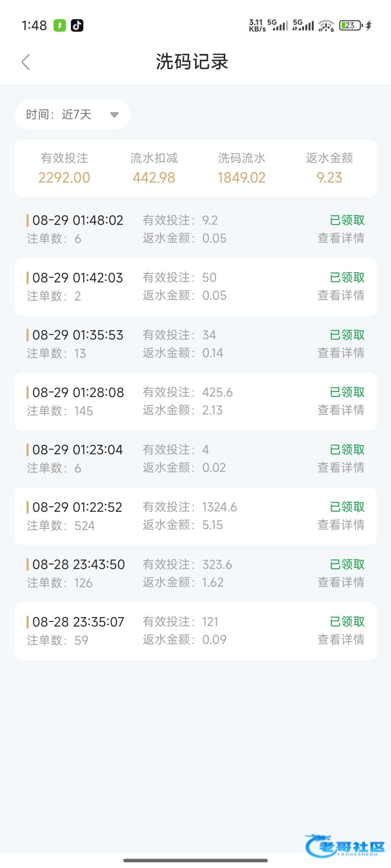The width and height of the screenshot is (391, 868).
Task: Tap the battery indicator icon
Action: pyautogui.click(x=350, y=25)
